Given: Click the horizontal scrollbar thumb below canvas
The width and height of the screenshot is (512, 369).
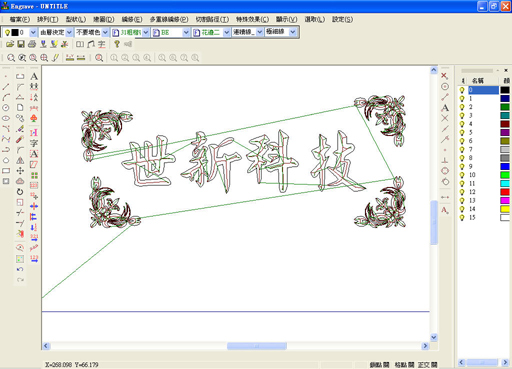Looking at the screenshot, I should [x=257, y=346].
